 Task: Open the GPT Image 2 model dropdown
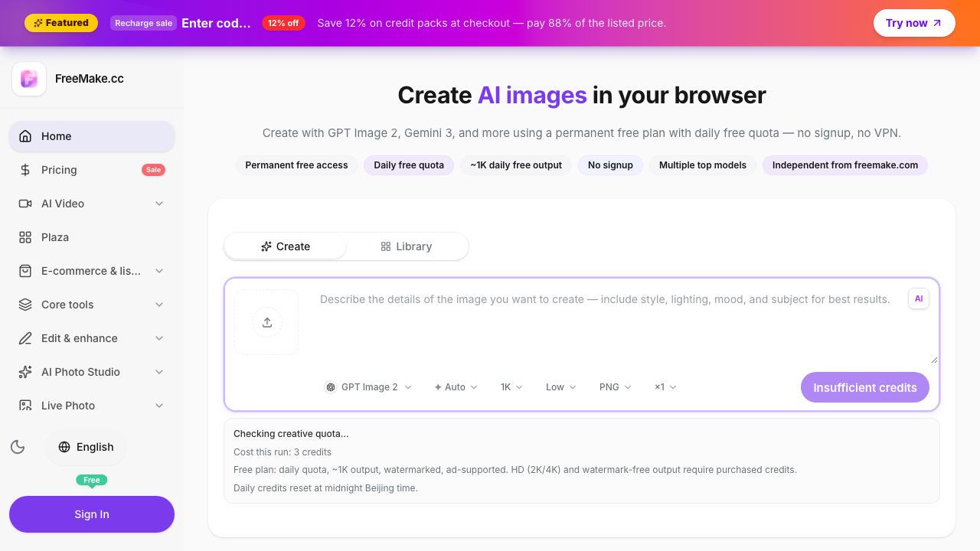tap(369, 387)
